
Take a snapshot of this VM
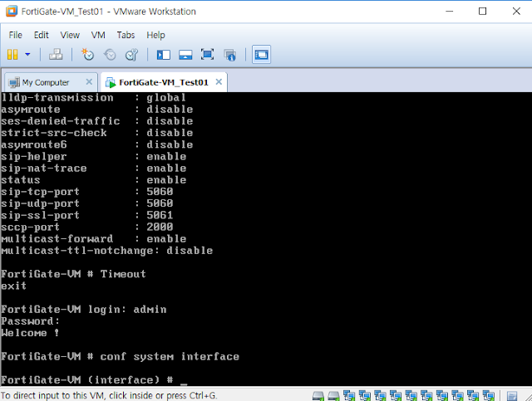(87, 54)
